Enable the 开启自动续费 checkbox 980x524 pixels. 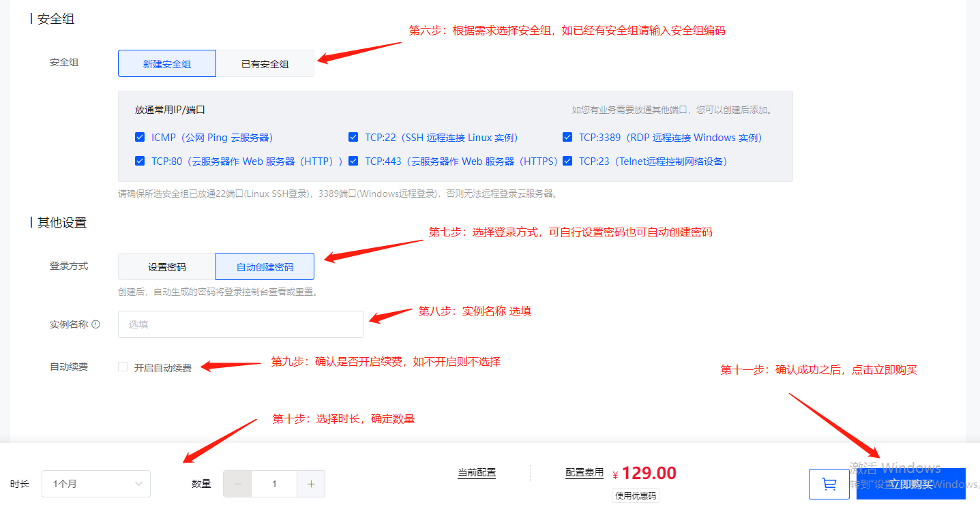pyautogui.click(x=123, y=367)
